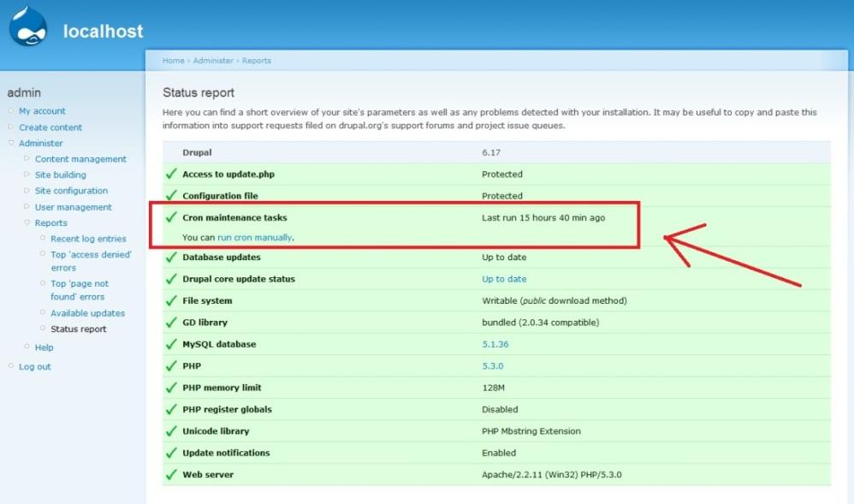Expand Site configuration arrow

coord(27,190)
